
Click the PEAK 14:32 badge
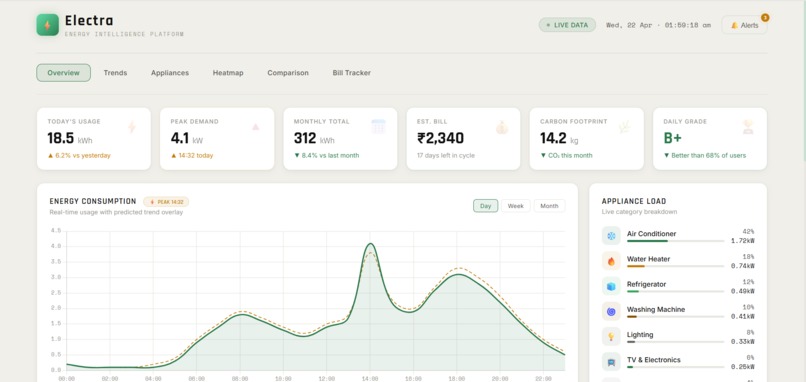[x=166, y=202]
